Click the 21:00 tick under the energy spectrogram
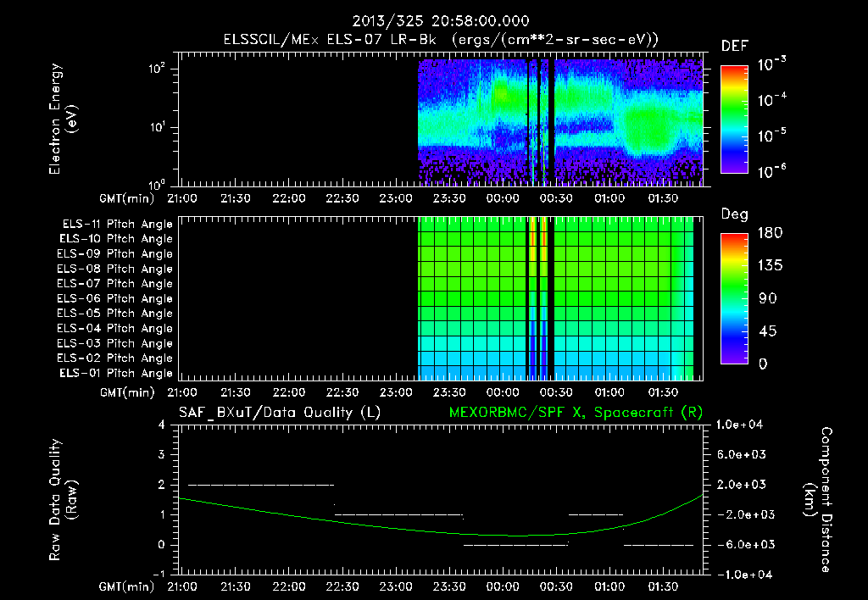The height and width of the screenshot is (600, 868). (x=181, y=198)
